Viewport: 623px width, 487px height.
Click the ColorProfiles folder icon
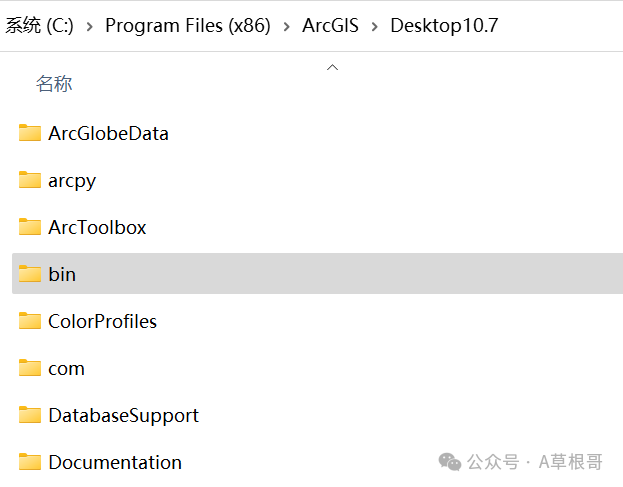[x=30, y=321]
